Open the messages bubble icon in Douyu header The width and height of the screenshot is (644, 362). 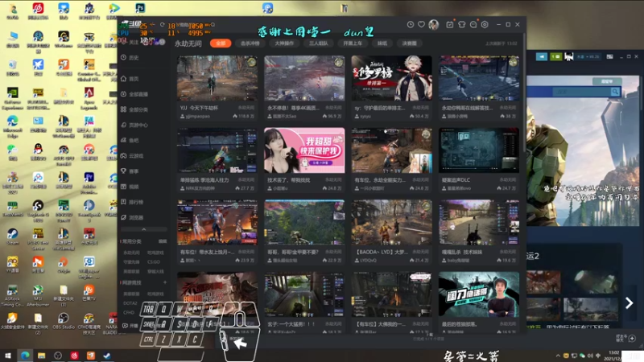(x=473, y=25)
